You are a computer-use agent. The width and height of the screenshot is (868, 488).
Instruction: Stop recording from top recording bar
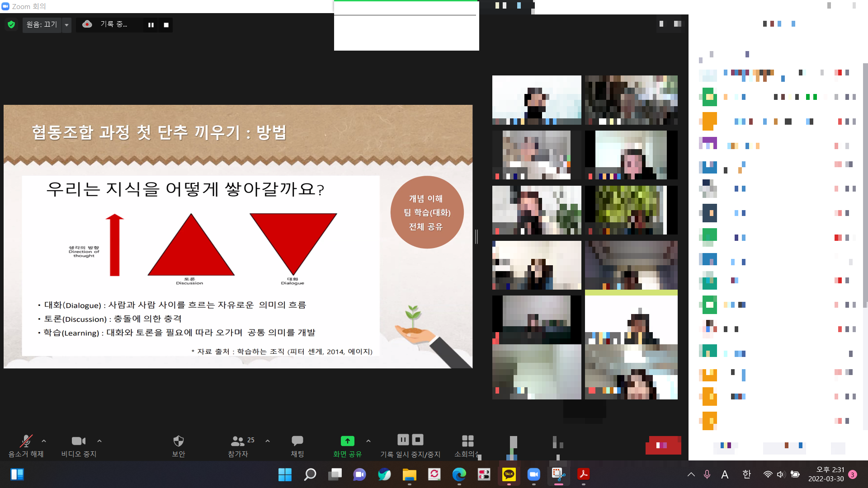(x=166, y=25)
